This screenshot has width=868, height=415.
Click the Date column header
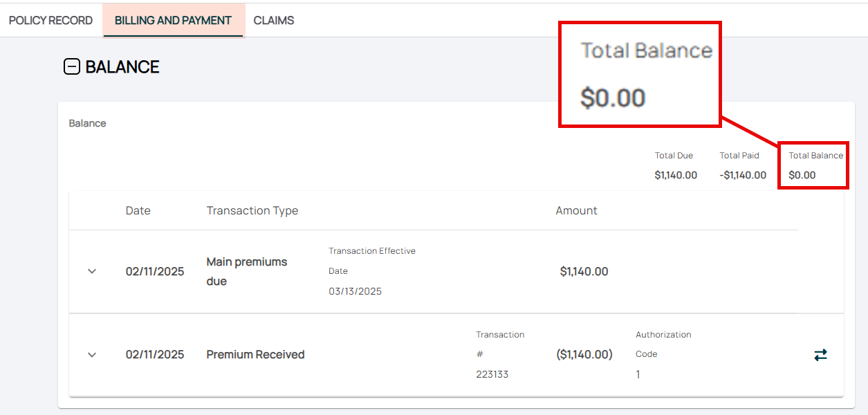click(138, 210)
